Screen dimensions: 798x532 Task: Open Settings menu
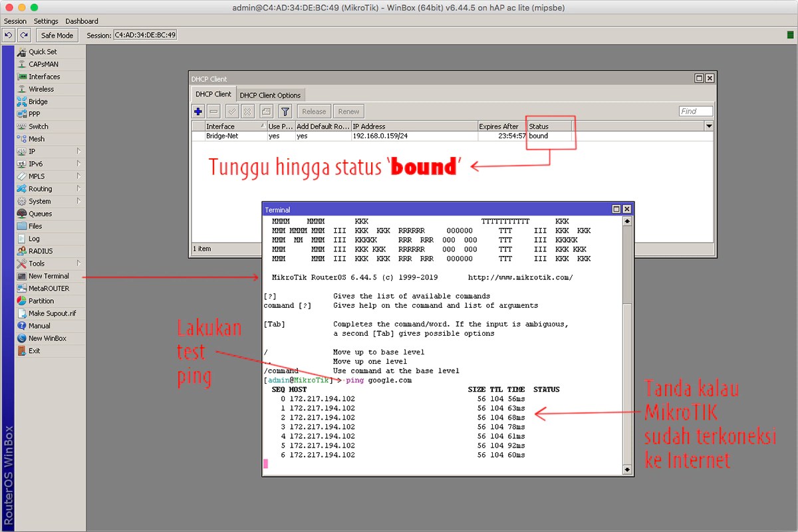(46, 21)
